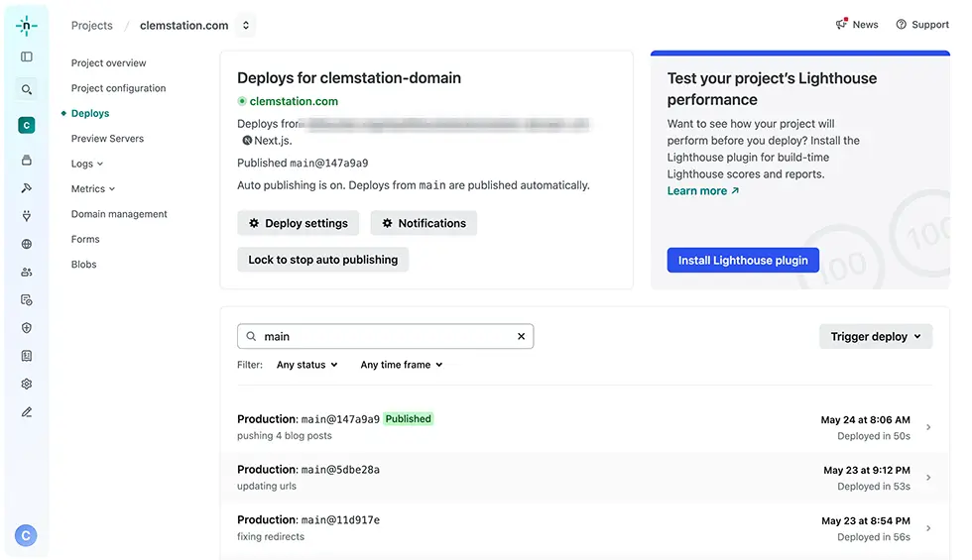Click the News megaphone icon
The width and height of the screenshot is (972, 560).
coord(841,24)
